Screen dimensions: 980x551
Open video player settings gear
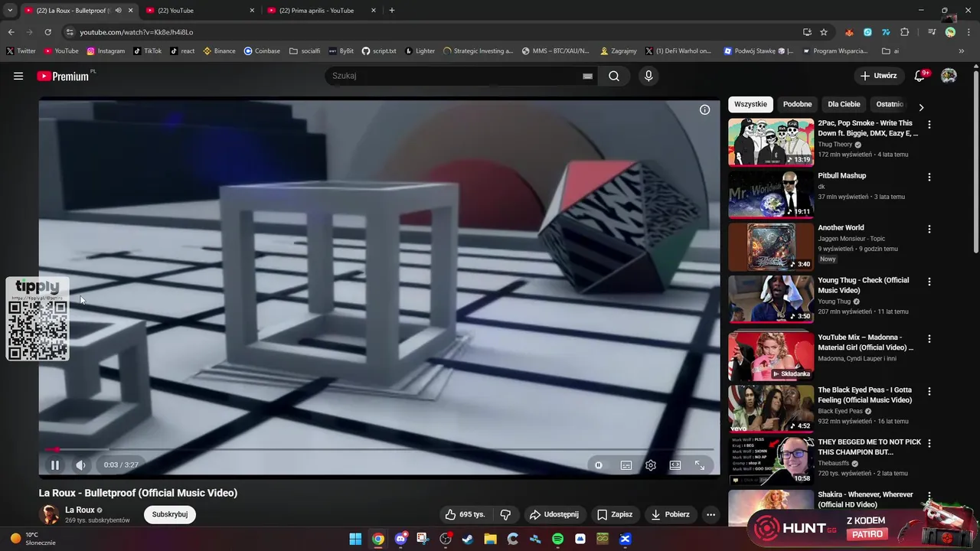(x=651, y=465)
